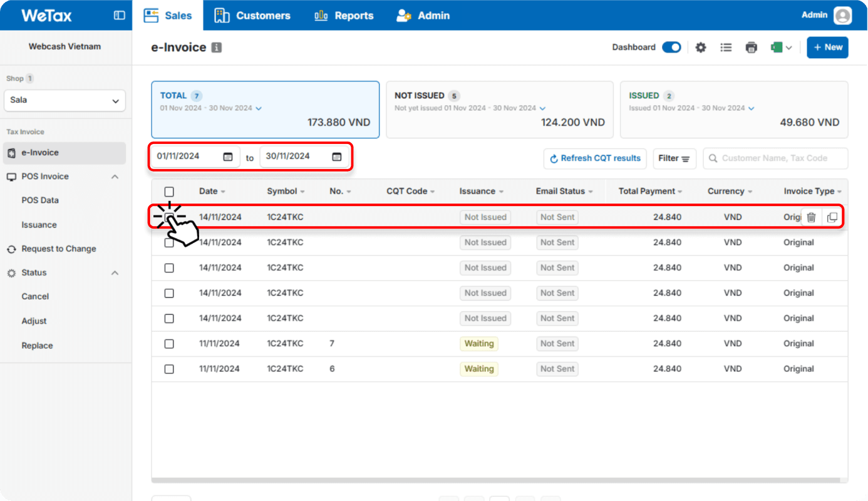Go to the Reports tab
868x501 pixels.
pyautogui.click(x=344, y=16)
